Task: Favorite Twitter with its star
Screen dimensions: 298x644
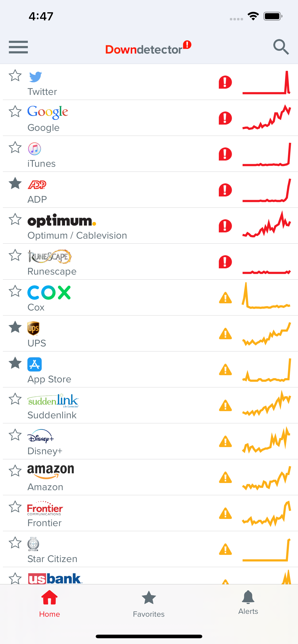Action: pyautogui.click(x=15, y=75)
